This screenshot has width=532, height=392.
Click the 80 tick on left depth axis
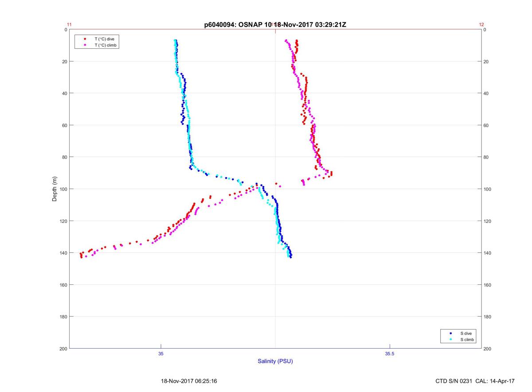(65, 157)
